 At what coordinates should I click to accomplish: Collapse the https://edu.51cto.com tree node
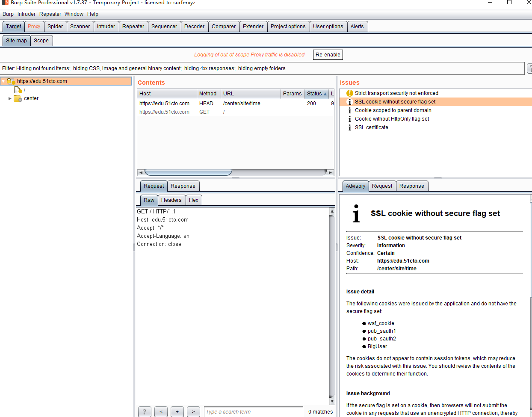(x=3, y=81)
